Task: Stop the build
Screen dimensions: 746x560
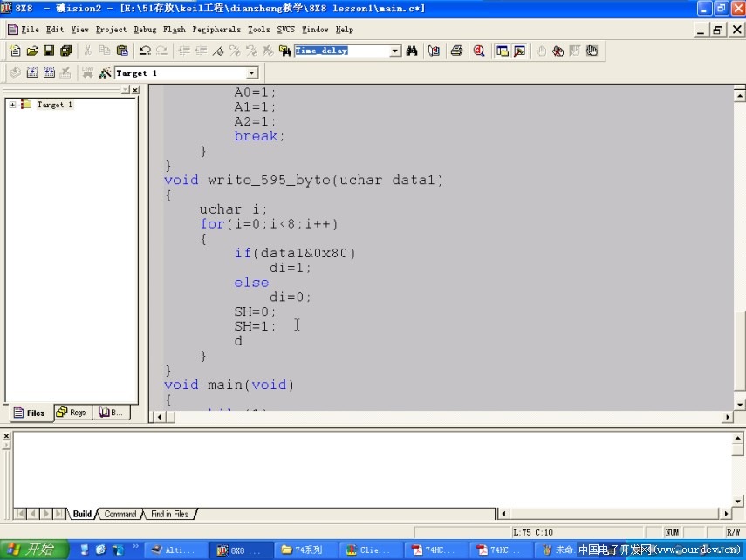Action: [65, 72]
